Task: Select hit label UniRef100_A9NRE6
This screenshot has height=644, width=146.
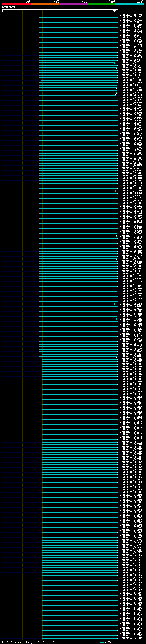Action: pos(131,50)
